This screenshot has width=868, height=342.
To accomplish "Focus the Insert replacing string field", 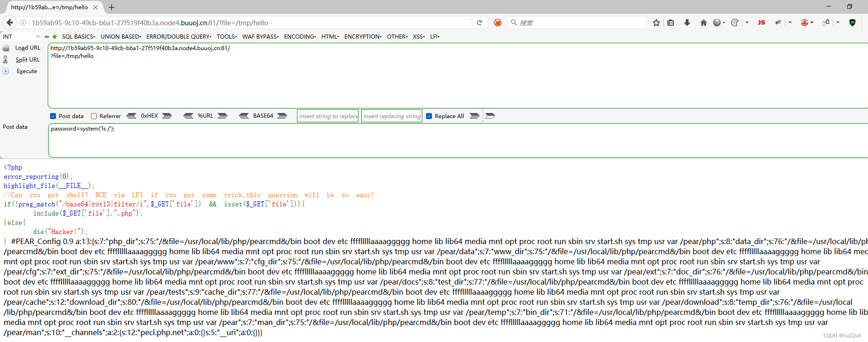I will (x=392, y=116).
